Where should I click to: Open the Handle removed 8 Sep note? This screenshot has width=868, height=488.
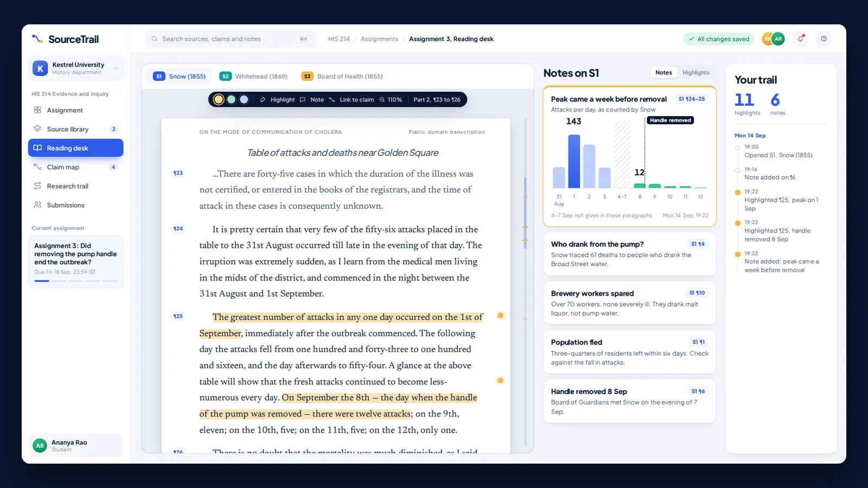click(629, 401)
